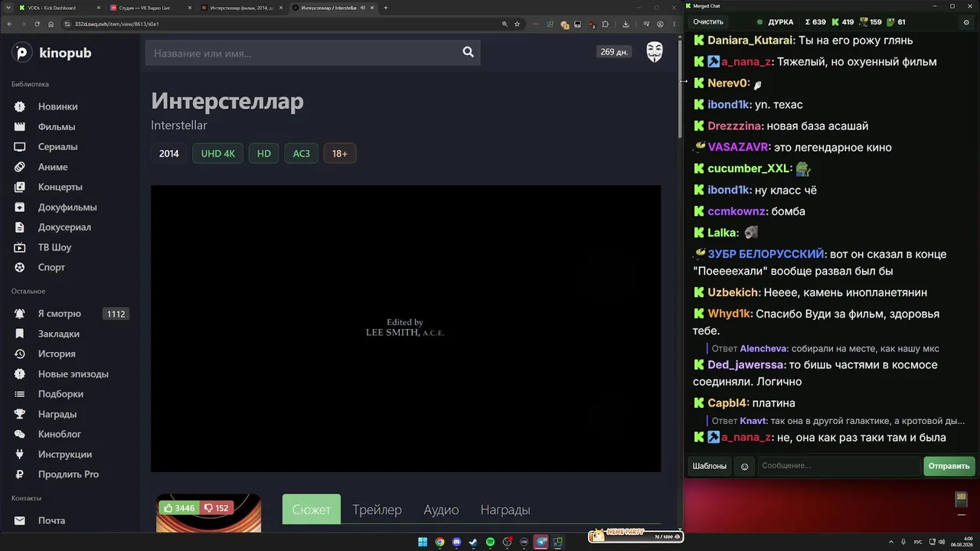Click the 18+ age rating tag
The height and width of the screenshot is (551, 980).
tap(340, 154)
